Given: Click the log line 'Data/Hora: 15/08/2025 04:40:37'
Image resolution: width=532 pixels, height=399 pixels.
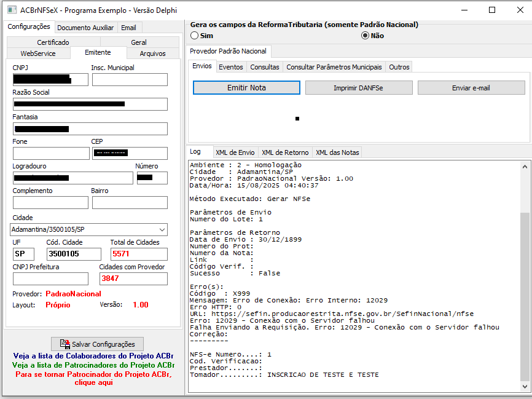Looking at the screenshot, I should tap(254, 186).
